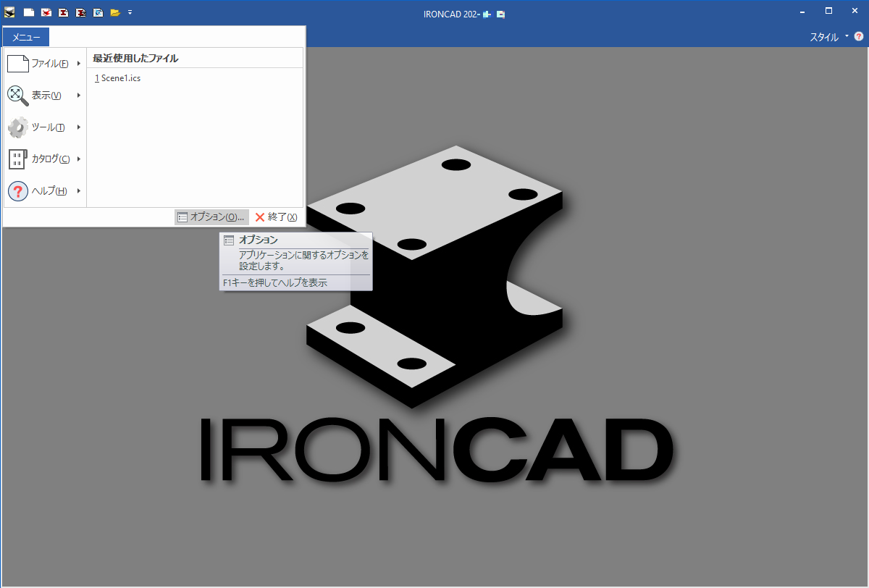This screenshot has height=588, width=869.
Task: Click the 終了(X) exit button
Action: click(x=277, y=217)
